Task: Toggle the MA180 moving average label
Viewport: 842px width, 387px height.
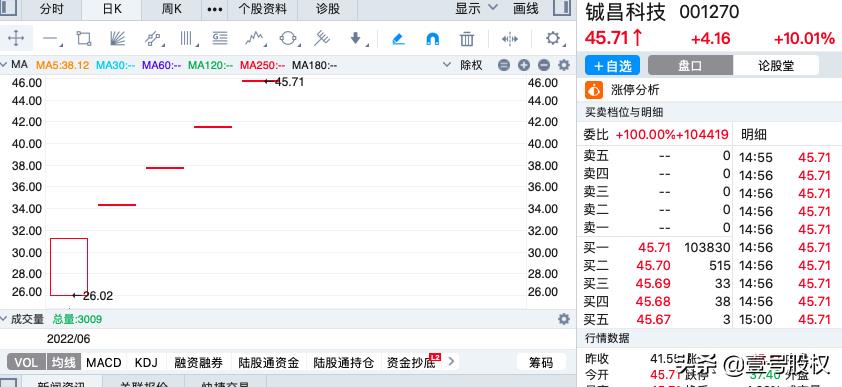Action: (314, 65)
